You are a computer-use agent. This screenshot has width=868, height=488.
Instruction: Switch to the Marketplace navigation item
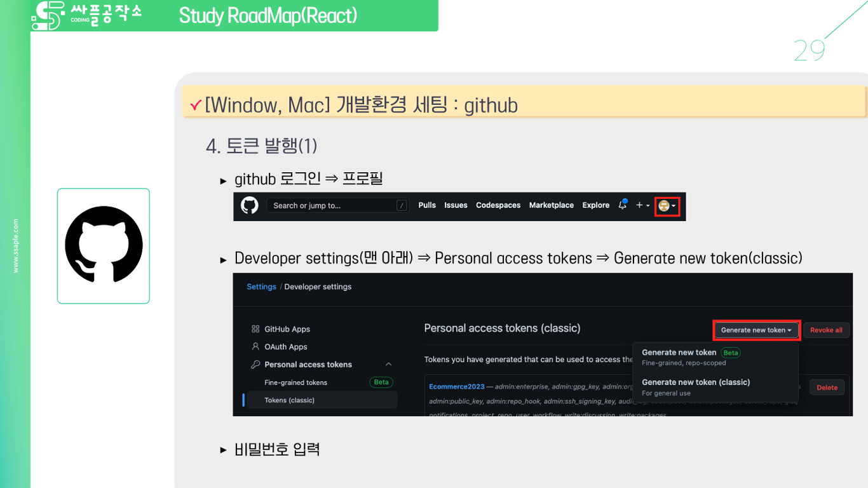pos(551,205)
